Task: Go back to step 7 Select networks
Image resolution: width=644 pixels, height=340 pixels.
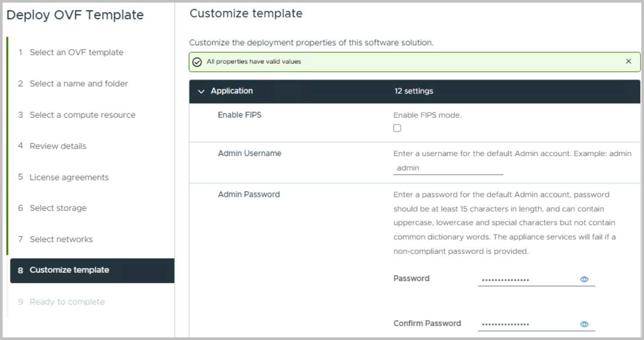Action: pos(61,239)
